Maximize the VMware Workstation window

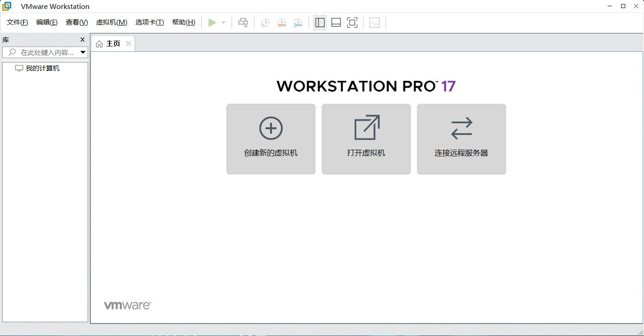(x=623, y=6)
